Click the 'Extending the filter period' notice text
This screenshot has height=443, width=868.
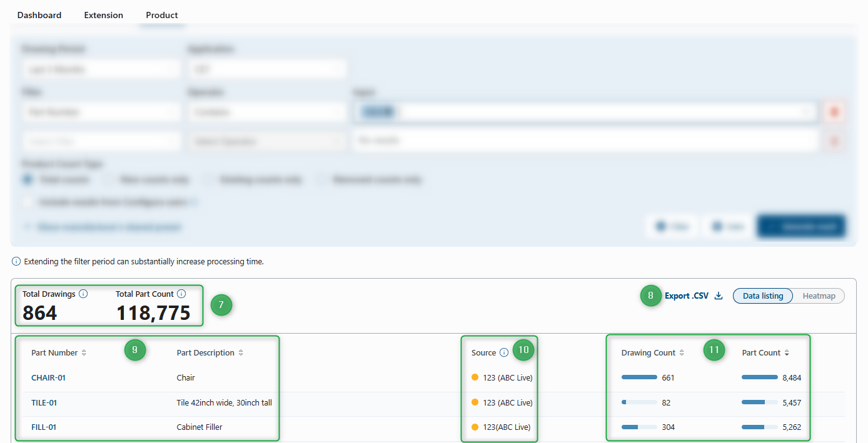(144, 262)
